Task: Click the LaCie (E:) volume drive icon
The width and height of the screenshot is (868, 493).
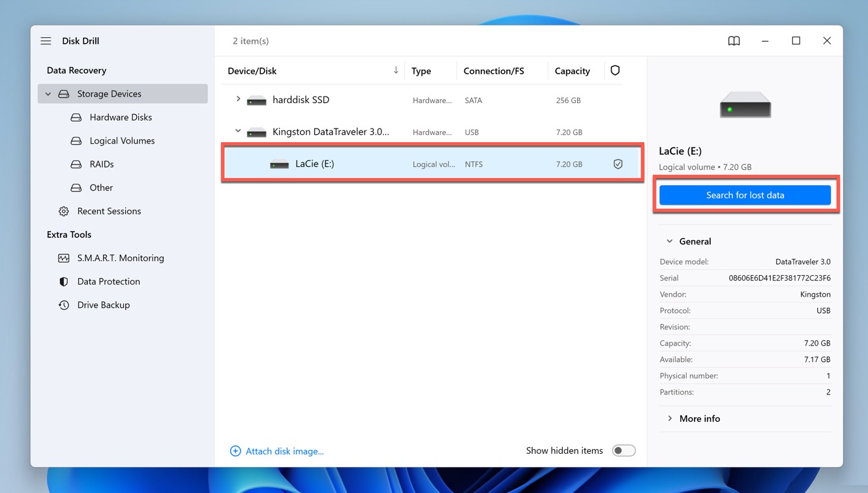Action: [279, 164]
